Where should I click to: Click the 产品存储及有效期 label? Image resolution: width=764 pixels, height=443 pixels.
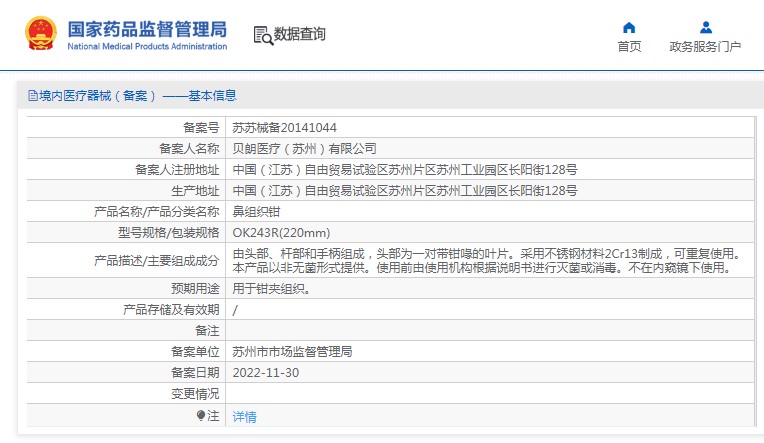click(x=171, y=309)
